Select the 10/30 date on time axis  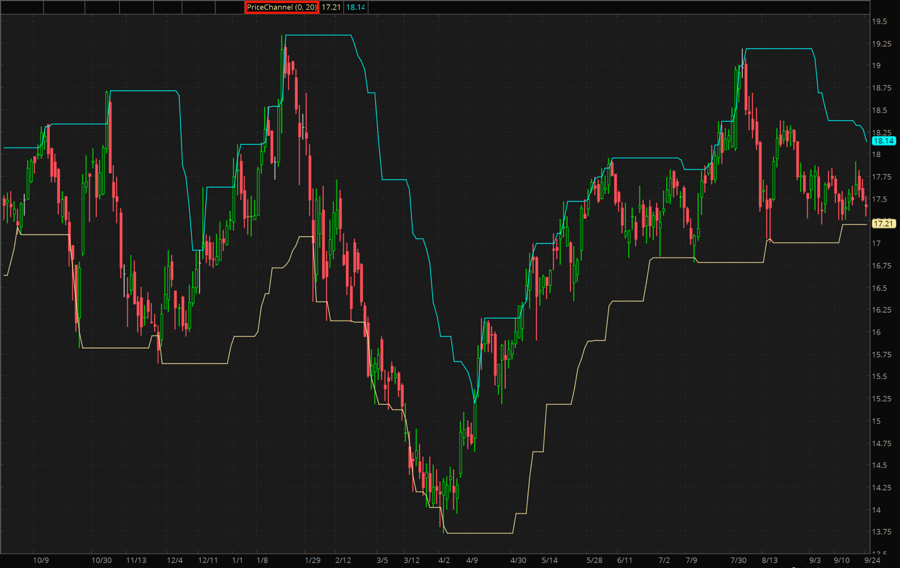tap(102, 560)
